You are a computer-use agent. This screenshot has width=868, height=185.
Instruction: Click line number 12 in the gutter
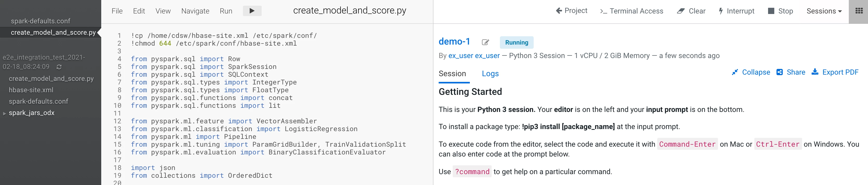[x=117, y=121]
